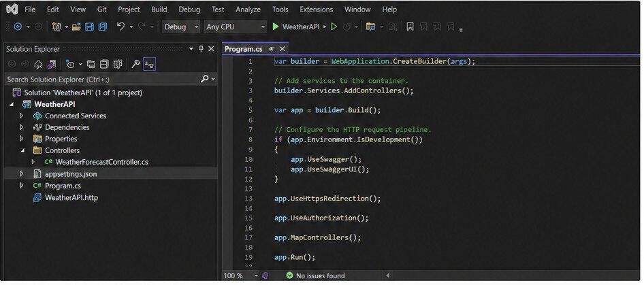Screen dimensions: 644x285
Task: Click the Collapse All icon in Solution Explorer
Action: pos(105,65)
